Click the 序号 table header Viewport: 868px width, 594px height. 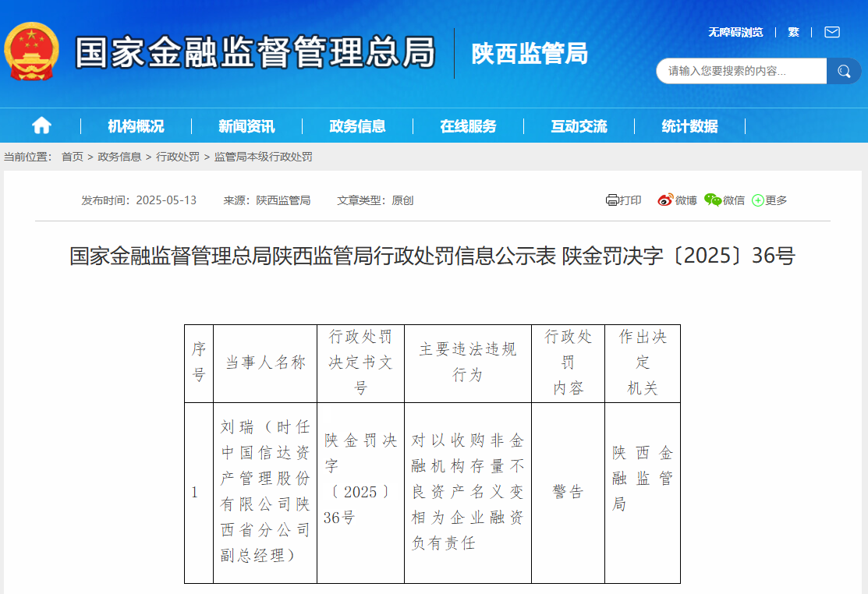coord(199,363)
